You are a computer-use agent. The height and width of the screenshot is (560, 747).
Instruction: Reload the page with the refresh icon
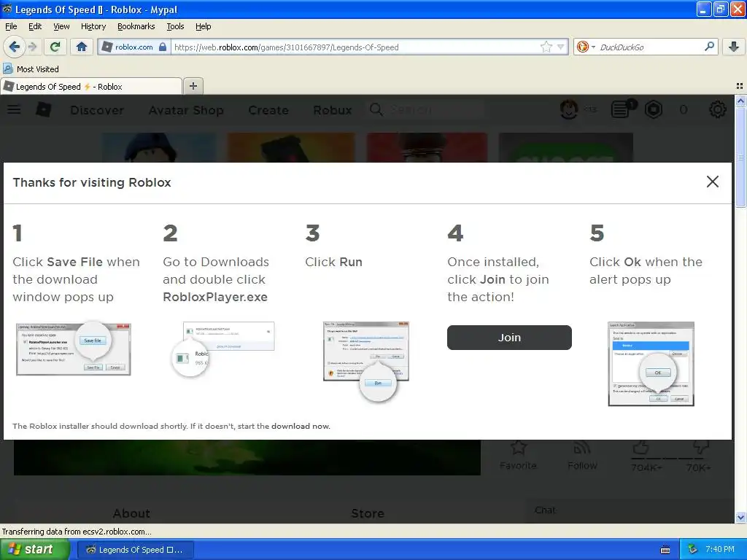coord(55,47)
